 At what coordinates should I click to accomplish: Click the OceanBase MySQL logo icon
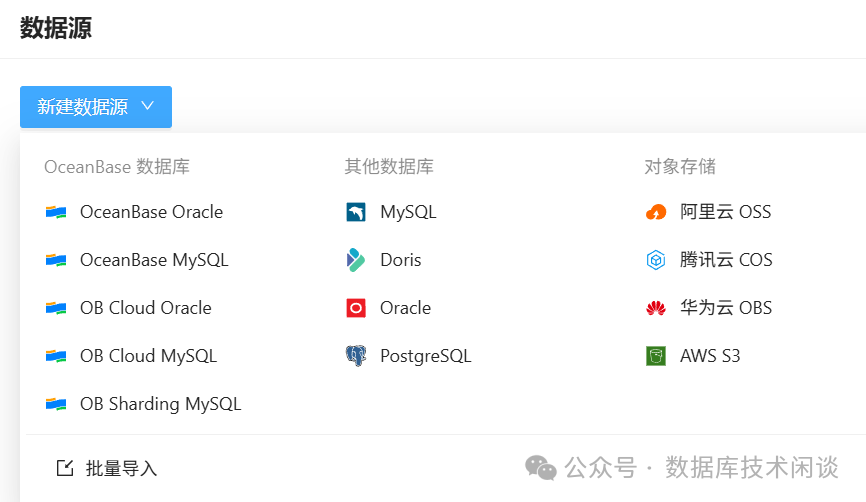[x=56, y=260]
